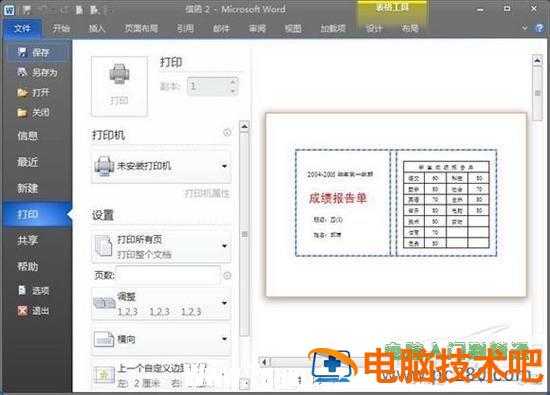Expand the 横向 orientation dropdown
The image size is (550, 395).
(x=161, y=339)
